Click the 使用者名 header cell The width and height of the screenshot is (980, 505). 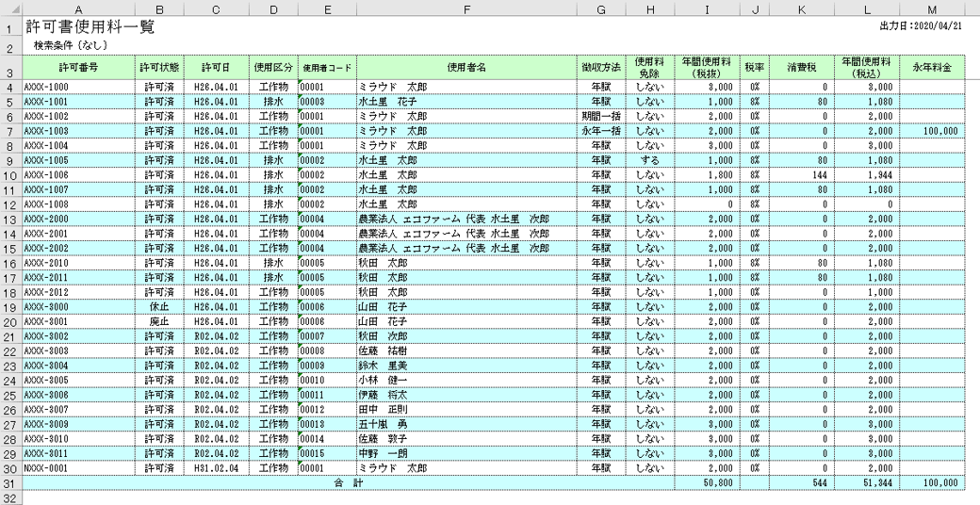466,68
